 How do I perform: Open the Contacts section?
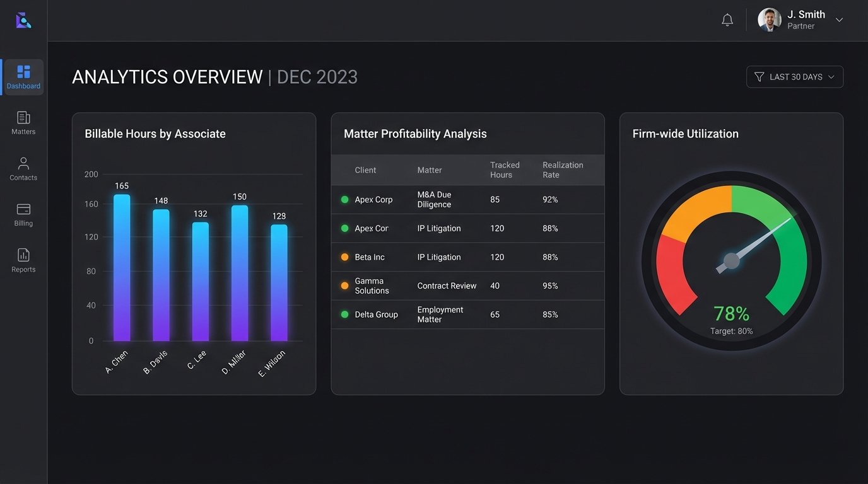[x=23, y=168]
